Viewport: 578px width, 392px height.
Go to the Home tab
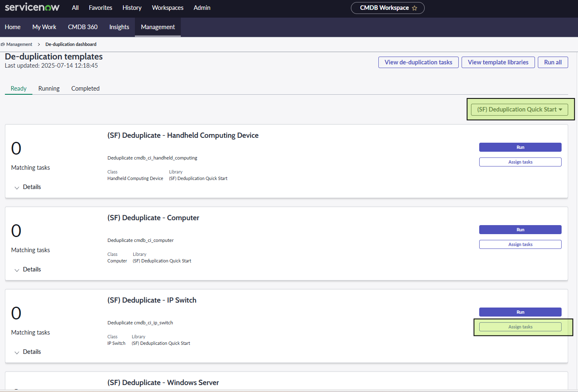[x=13, y=27]
